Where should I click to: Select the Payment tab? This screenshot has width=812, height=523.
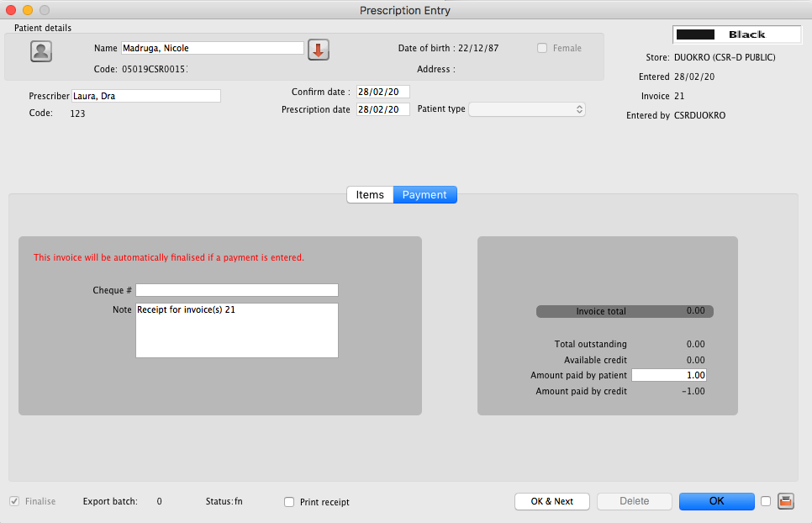click(424, 194)
